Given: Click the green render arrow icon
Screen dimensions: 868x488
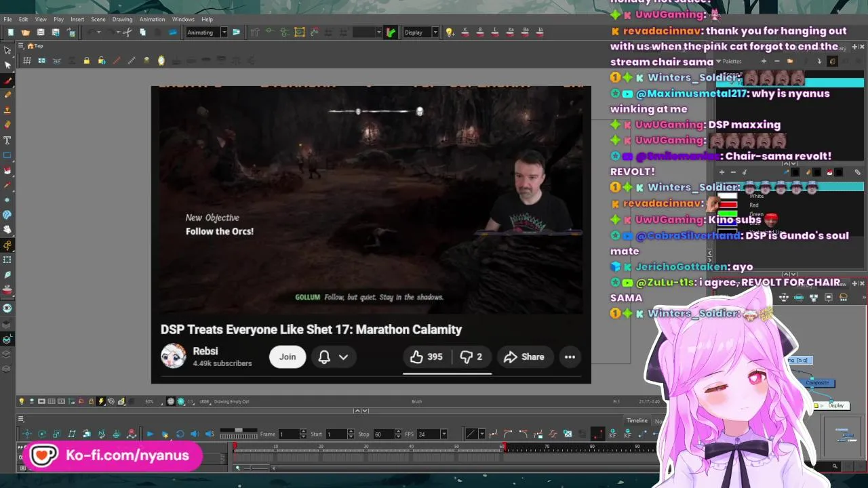Looking at the screenshot, I should point(391,32).
